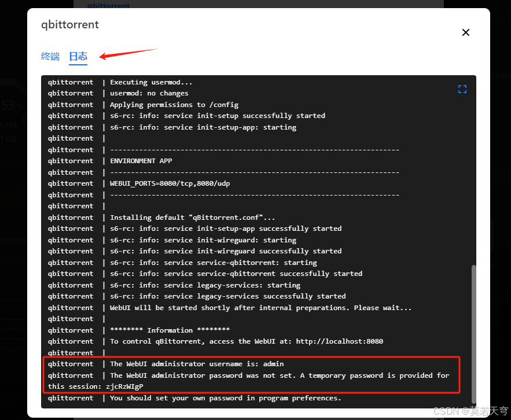Screen dimensions: 511x420
Task: Click the 'ENVIRONMENT APP' log line
Action: pyautogui.click(x=141, y=161)
